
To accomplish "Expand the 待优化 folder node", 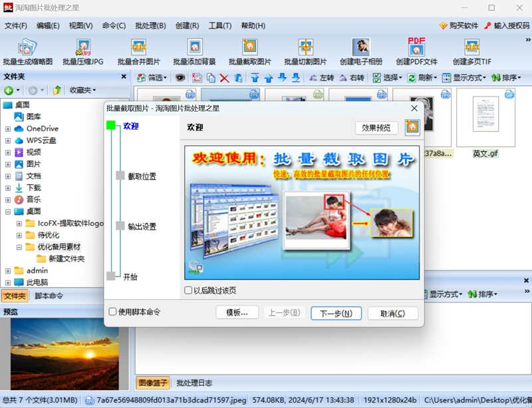I will [19, 236].
